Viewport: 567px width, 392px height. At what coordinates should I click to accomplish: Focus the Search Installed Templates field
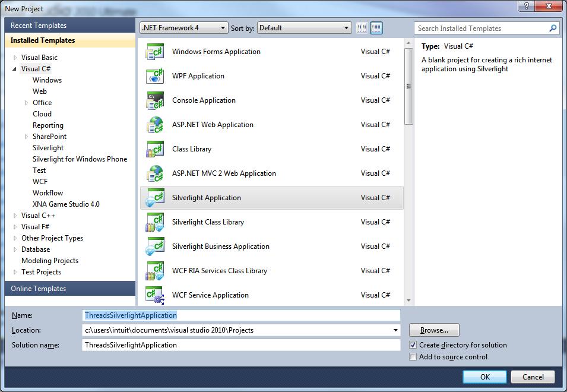tap(482, 28)
